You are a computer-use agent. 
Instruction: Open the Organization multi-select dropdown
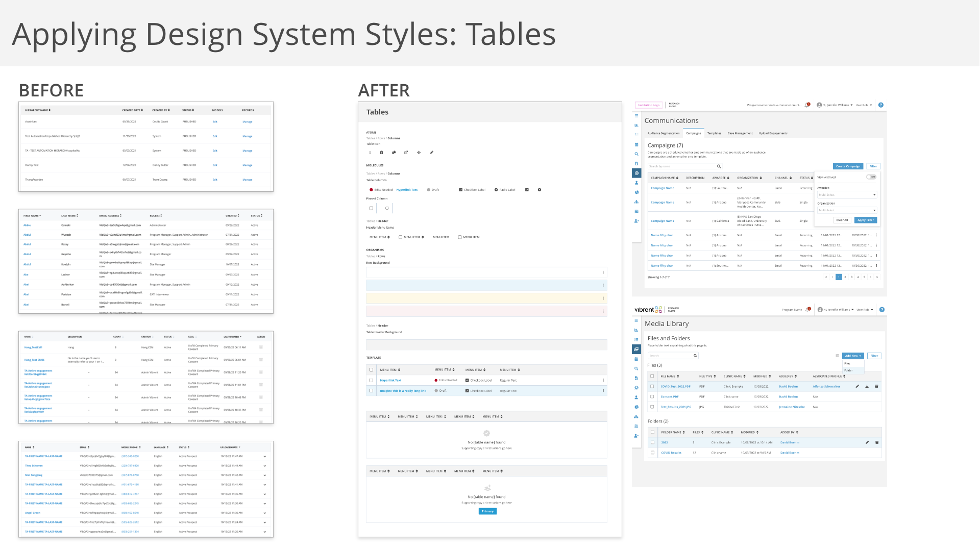coord(847,210)
